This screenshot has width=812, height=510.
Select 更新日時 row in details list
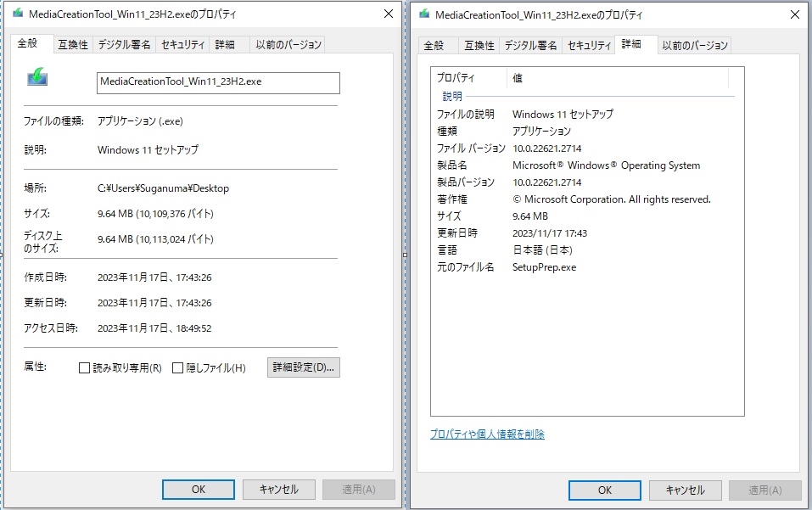click(x=584, y=233)
